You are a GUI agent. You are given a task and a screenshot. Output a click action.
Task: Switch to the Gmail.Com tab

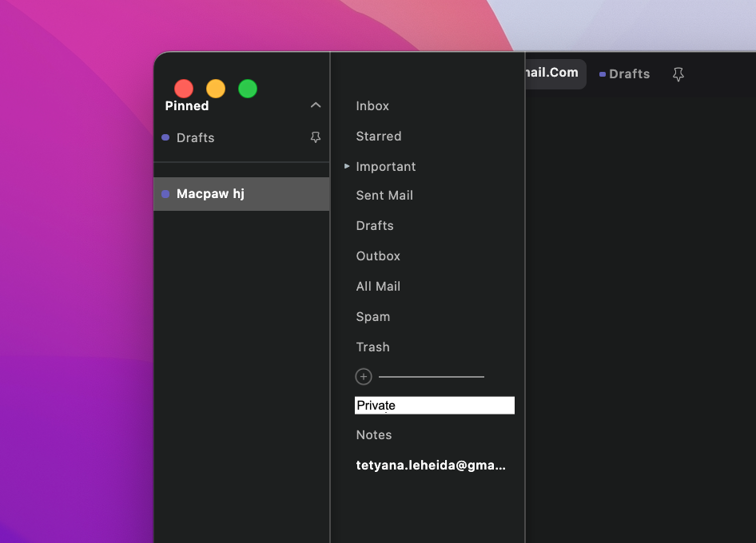click(552, 73)
